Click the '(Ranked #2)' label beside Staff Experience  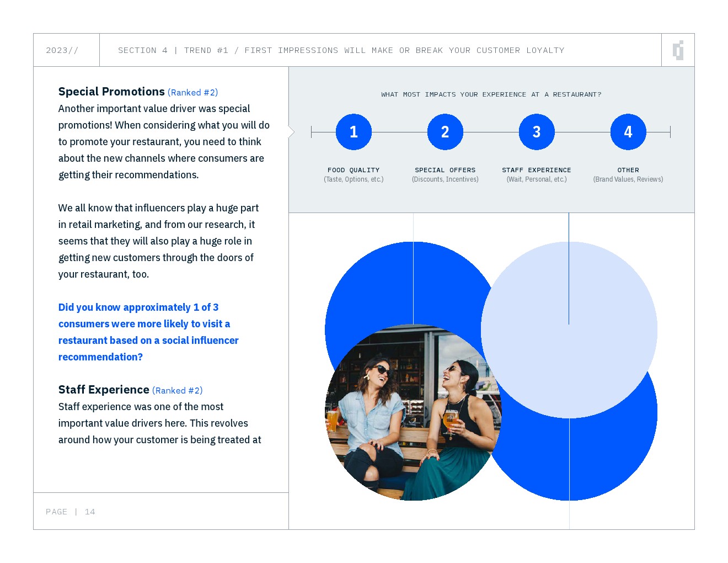click(x=177, y=391)
